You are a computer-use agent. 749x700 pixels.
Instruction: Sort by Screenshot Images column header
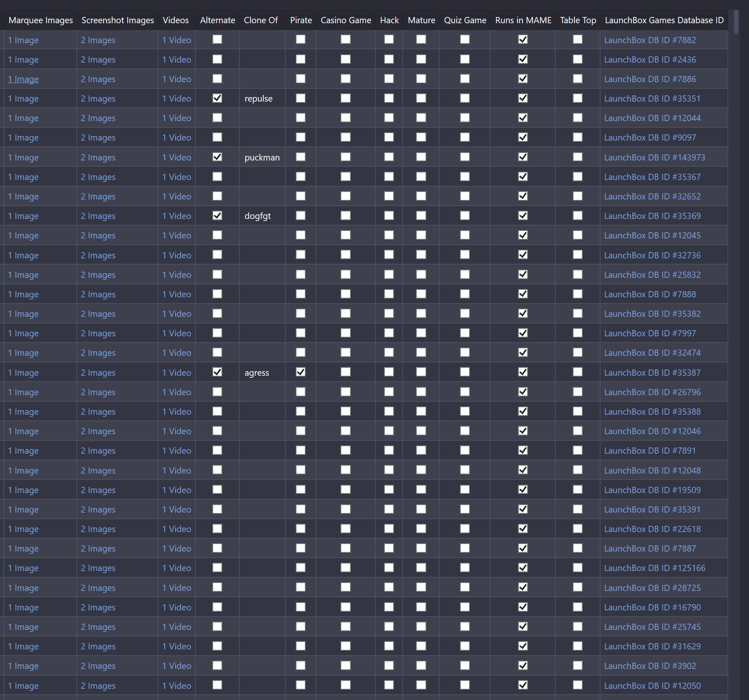click(x=118, y=20)
